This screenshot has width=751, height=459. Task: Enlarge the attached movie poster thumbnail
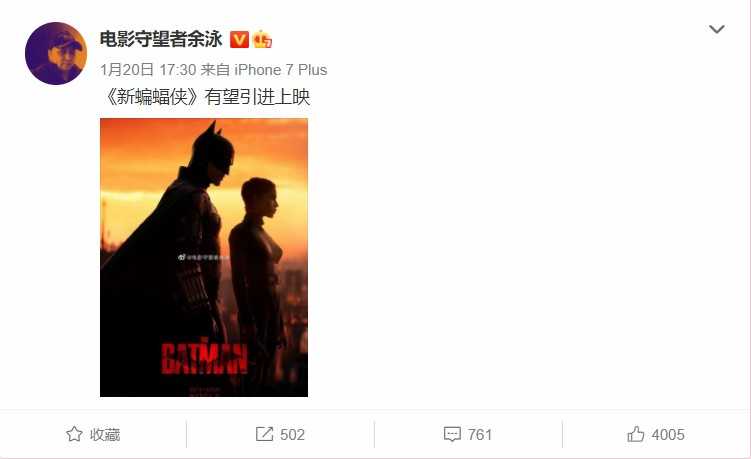coord(204,257)
